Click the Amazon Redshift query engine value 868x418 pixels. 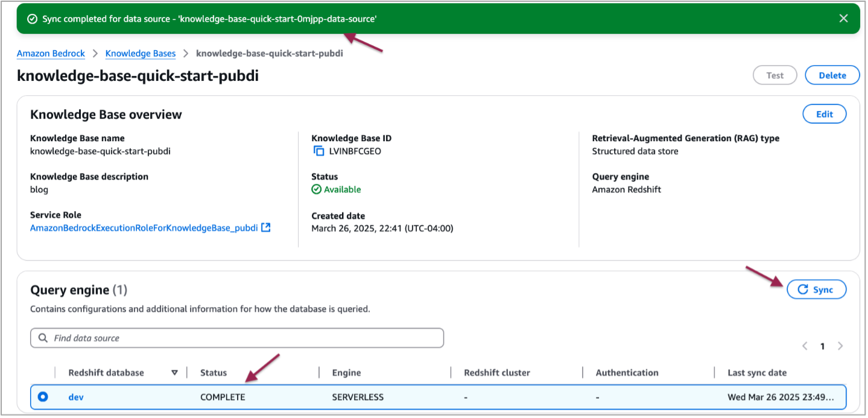point(627,189)
